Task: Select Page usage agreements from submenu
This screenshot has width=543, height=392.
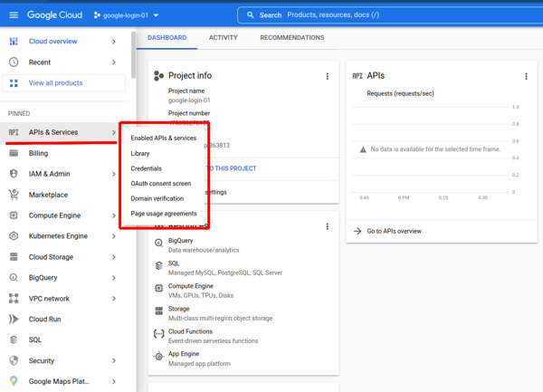Action: 164,214
